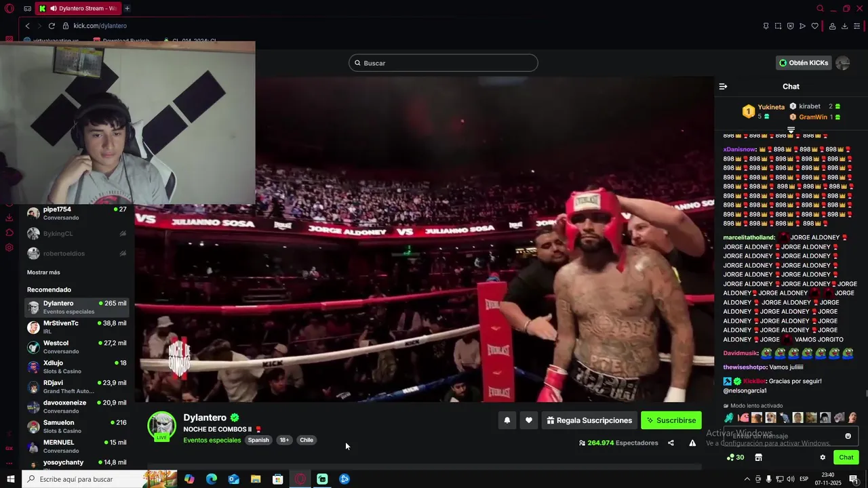Follow channel with heart button
The image size is (868, 488).
pyautogui.click(x=529, y=420)
